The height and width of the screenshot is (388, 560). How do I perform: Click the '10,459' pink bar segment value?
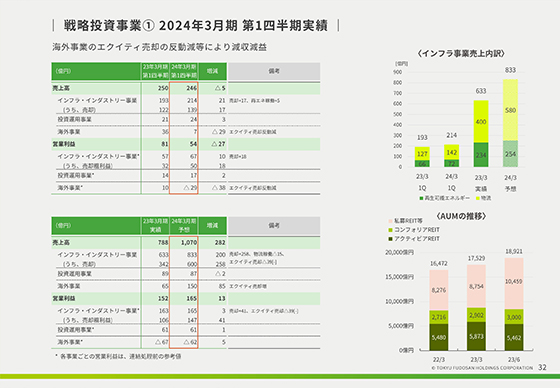coord(514,282)
